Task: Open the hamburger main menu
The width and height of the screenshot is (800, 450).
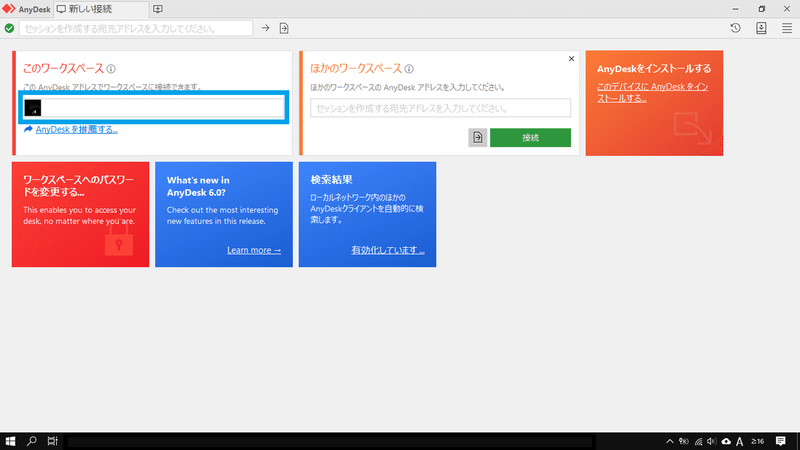Action: coord(787,28)
